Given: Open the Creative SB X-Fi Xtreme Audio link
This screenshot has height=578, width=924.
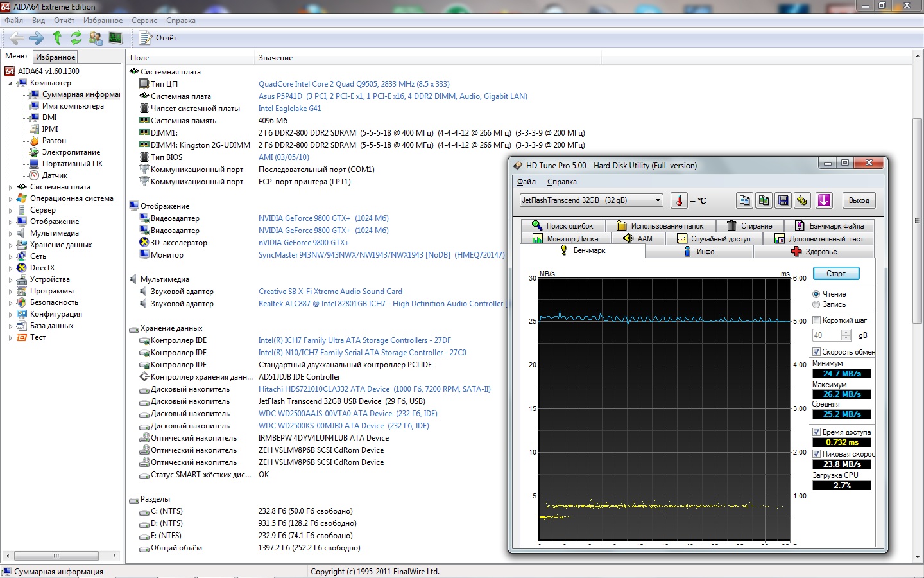Looking at the screenshot, I should click(x=330, y=292).
